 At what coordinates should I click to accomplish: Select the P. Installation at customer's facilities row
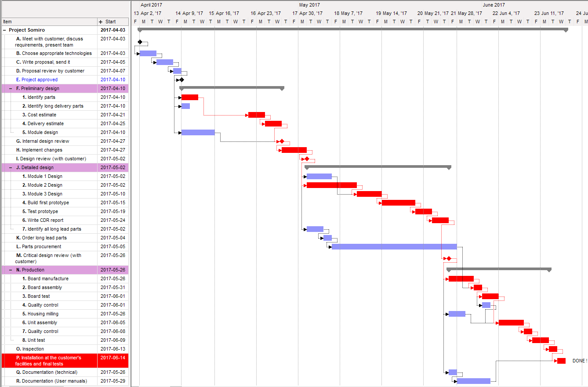(x=48, y=361)
